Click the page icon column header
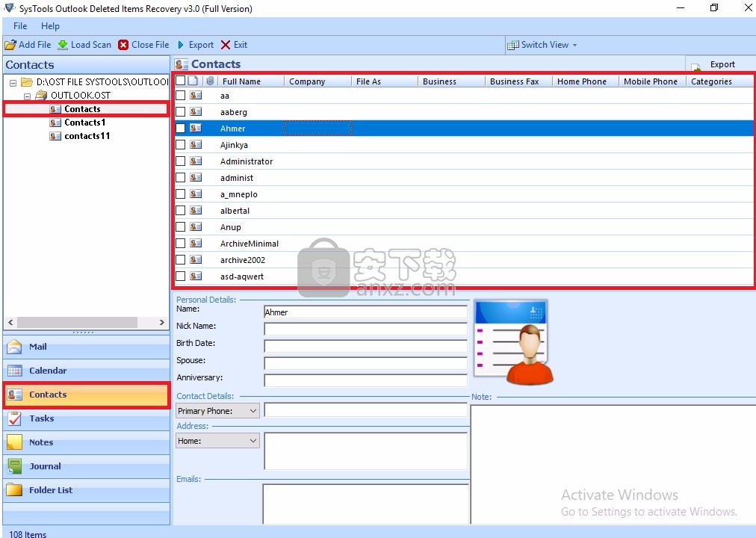Screen dimensions: 756x538 coord(193,81)
